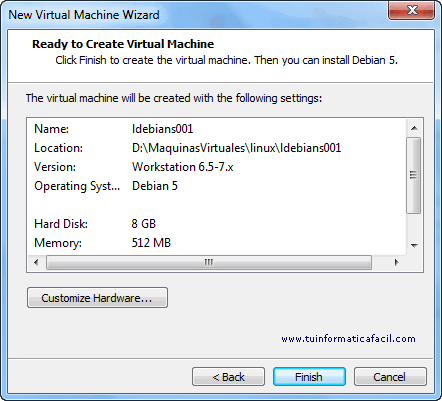Click the settings list scroll up arrow
442x401 pixels.
click(x=414, y=128)
